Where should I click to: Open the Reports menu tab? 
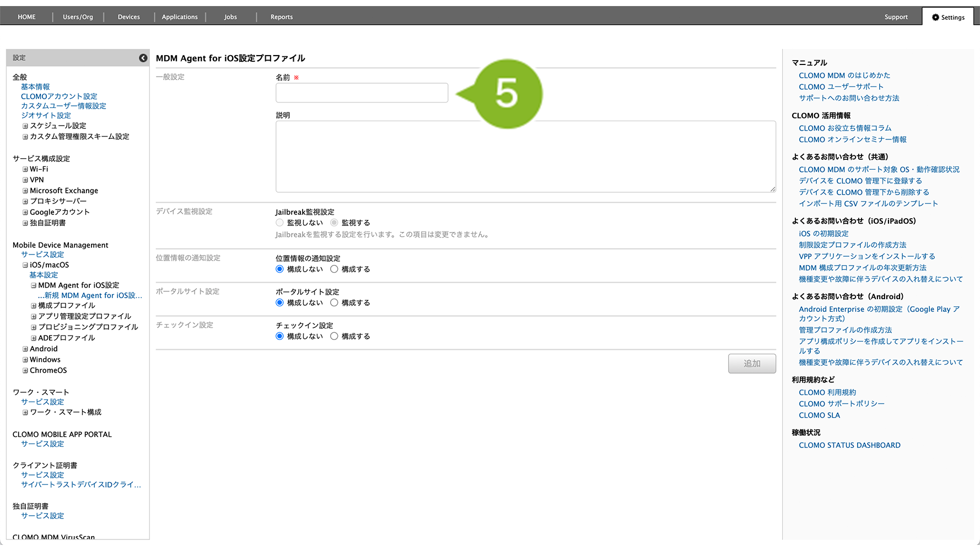click(x=281, y=17)
